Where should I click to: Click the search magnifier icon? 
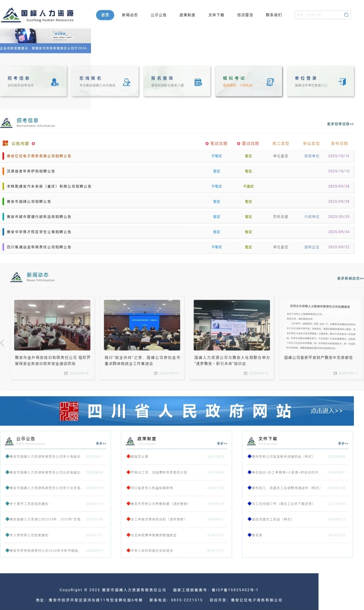(x=346, y=15)
